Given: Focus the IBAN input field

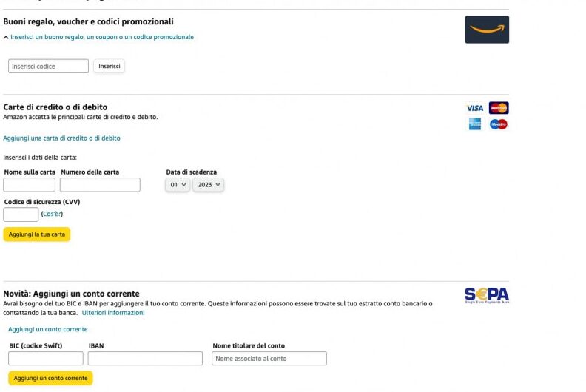Looking at the screenshot, I should click(x=145, y=359).
